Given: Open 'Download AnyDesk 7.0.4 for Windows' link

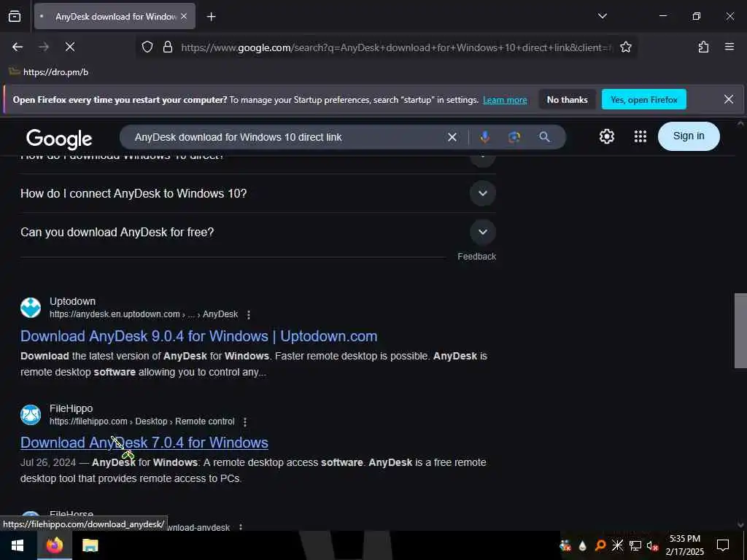Looking at the screenshot, I should (144, 443).
